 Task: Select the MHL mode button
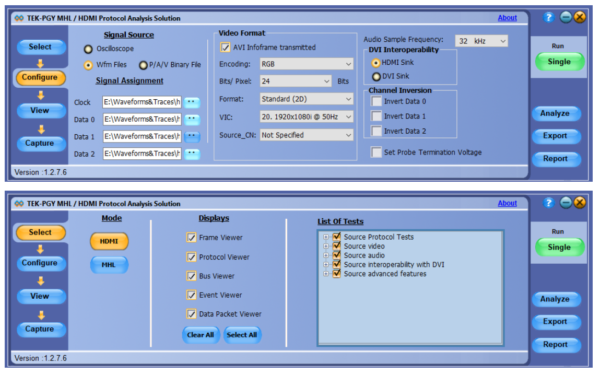coord(109,264)
